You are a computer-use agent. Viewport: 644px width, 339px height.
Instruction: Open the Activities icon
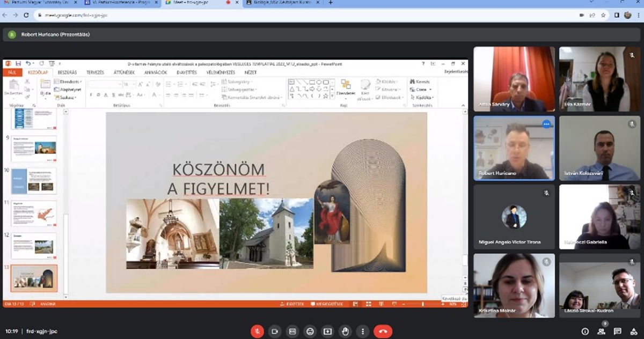tap(634, 331)
